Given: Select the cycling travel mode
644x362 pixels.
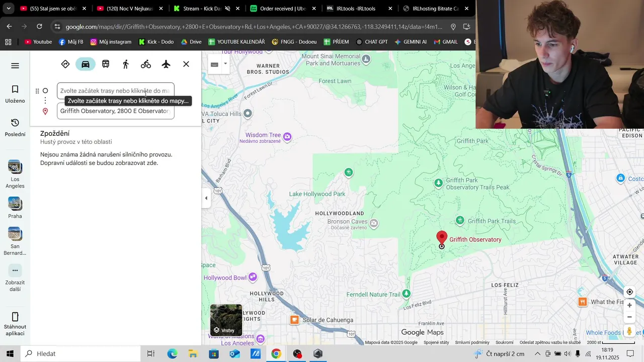Looking at the screenshot, I should [x=146, y=64].
